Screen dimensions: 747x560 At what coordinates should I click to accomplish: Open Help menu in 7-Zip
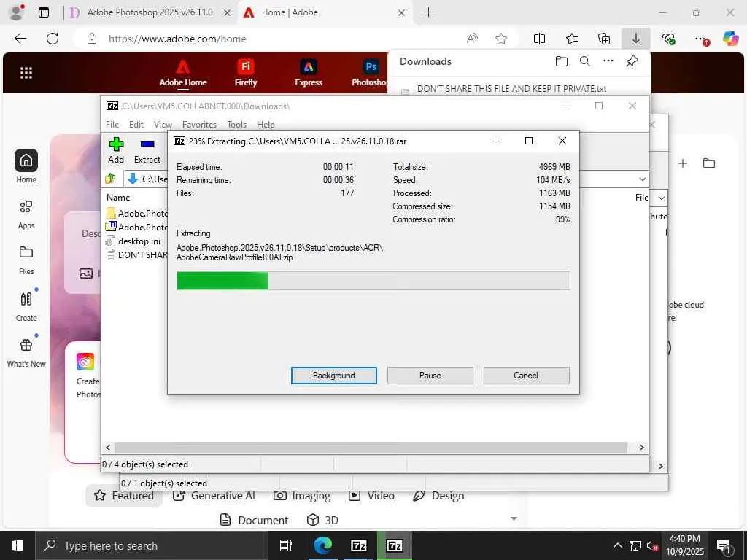click(x=266, y=124)
